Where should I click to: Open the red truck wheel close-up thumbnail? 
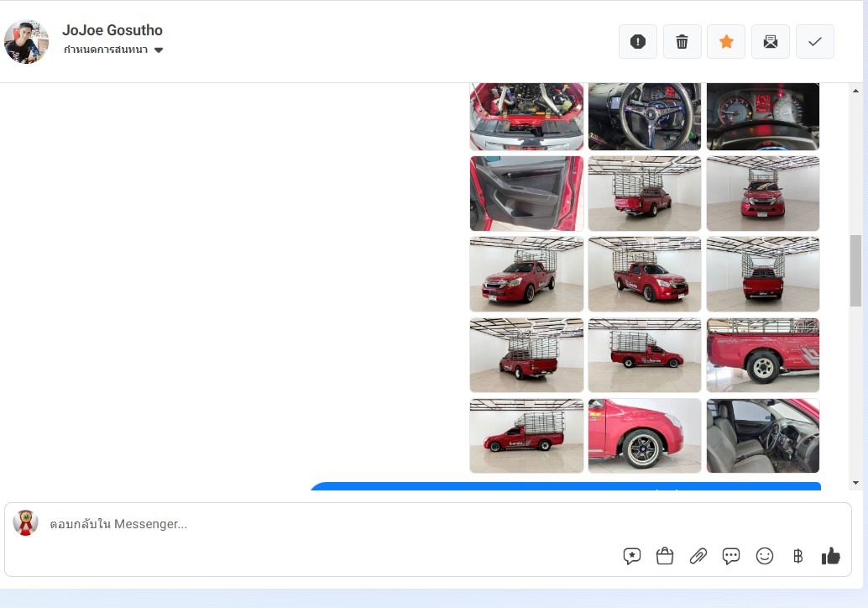pos(644,436)
